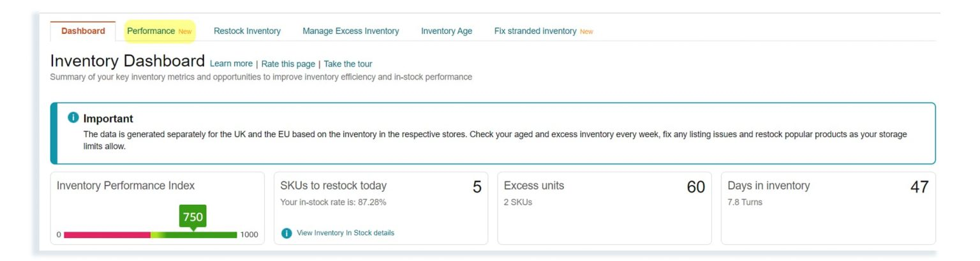This screenshot has height=261, width=980.
Task: Open the Restock Inventory tab
Action: [x=247, y=31]
